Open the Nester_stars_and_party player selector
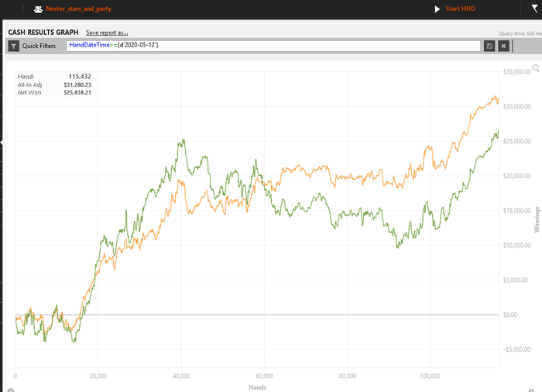This screenshot has width=542, height=392. coord(78,9)
